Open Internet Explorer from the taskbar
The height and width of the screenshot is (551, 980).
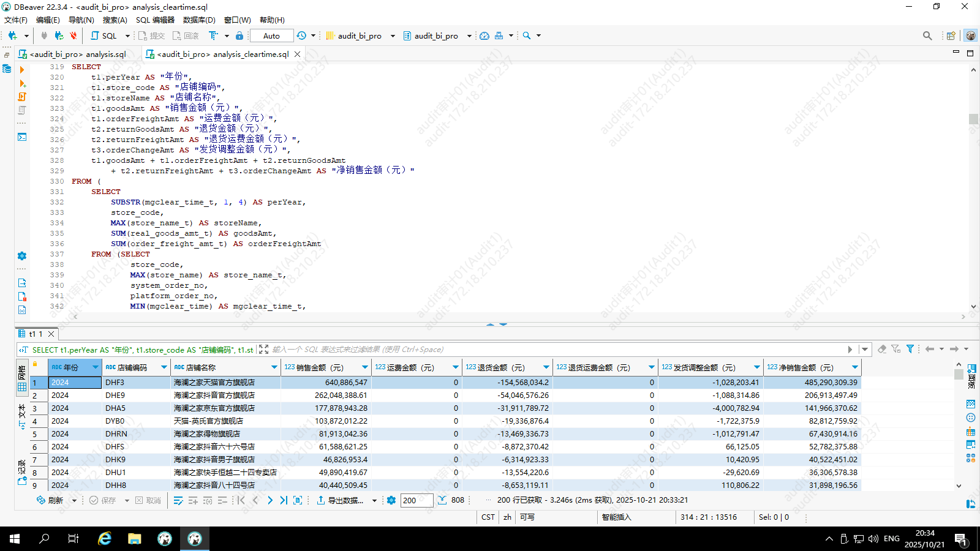tap(105, 539)
